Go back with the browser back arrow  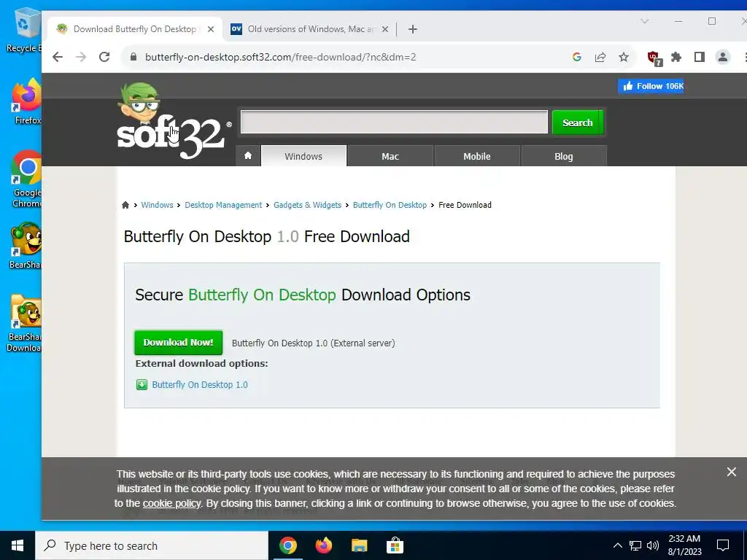tap(58, 57)
